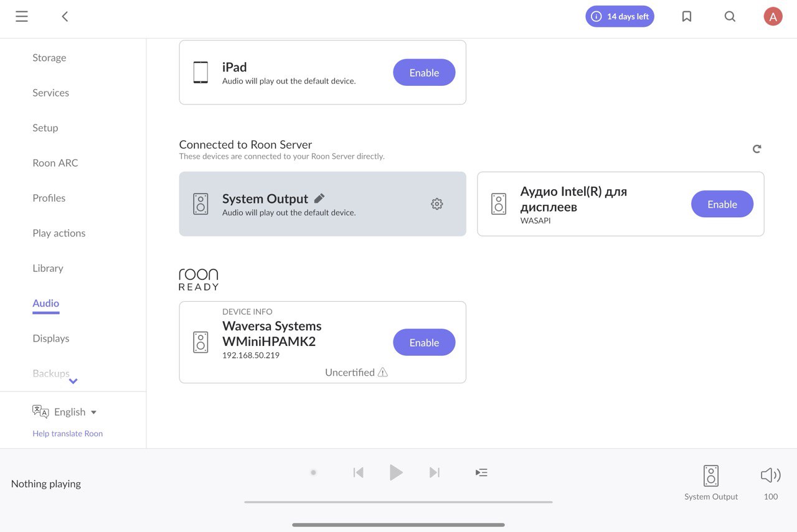Rename System Output with pencil icon
Viewport: 797px width, 532px height.
pos(319,198)
